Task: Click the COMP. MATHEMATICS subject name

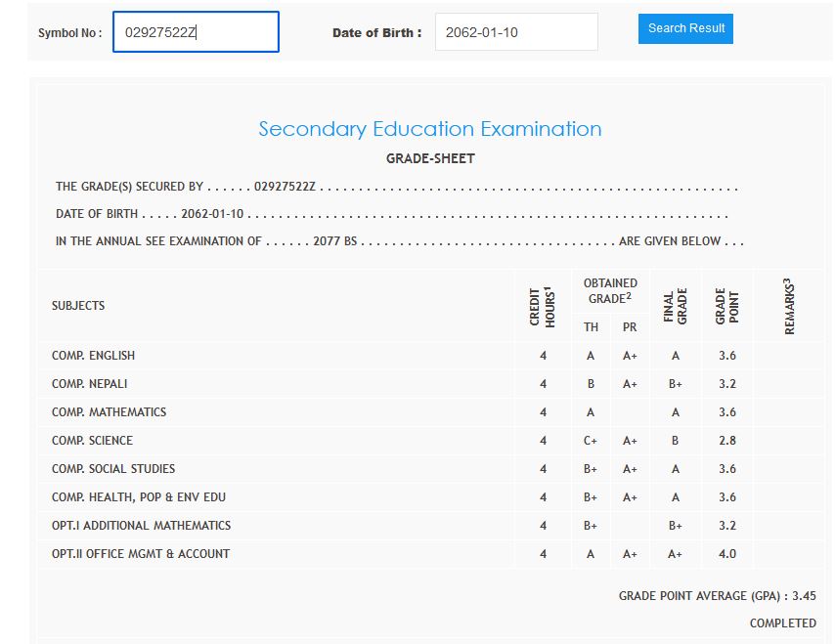Action: point(109,412)
